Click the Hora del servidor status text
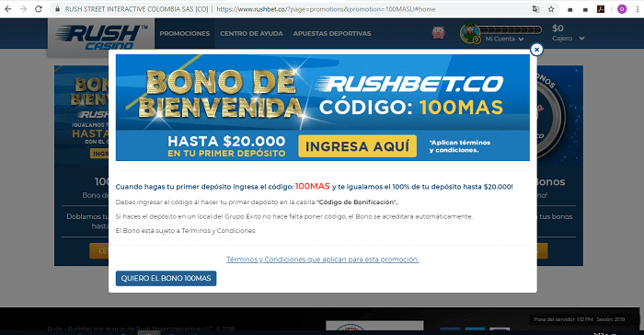The image size is (644, 335). tap(563, 319)
